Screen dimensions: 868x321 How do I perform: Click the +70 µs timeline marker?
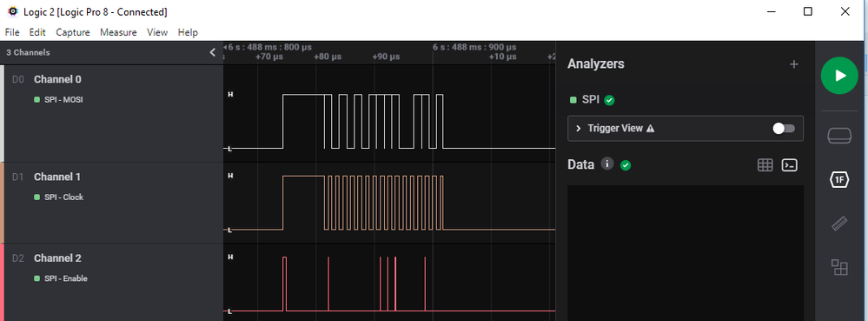coord(269,57)
